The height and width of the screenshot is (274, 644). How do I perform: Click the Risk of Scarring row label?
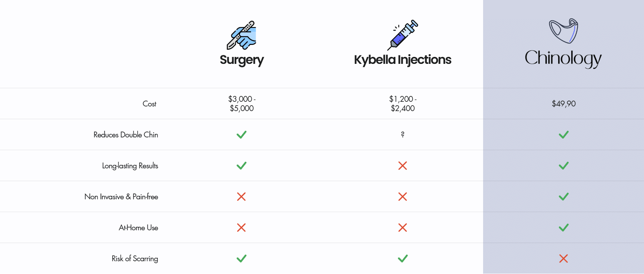(x=135, y=259)
